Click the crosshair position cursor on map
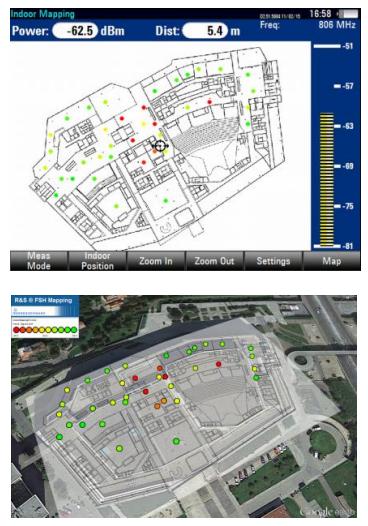Viewport: 368px width, 526px height. pyautogui.click(x=160, y=146)
